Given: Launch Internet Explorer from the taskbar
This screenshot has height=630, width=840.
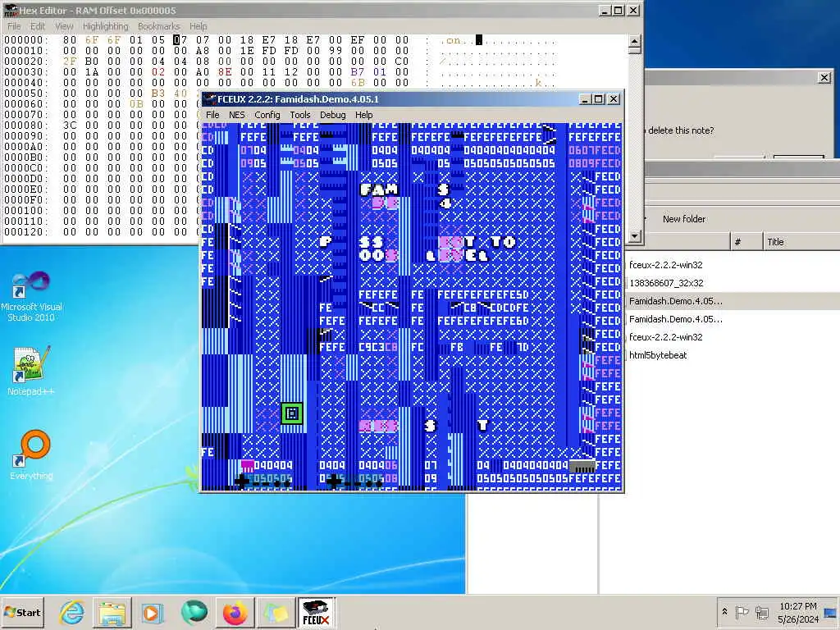Looking at the screenshot, I should click(72, 612).
